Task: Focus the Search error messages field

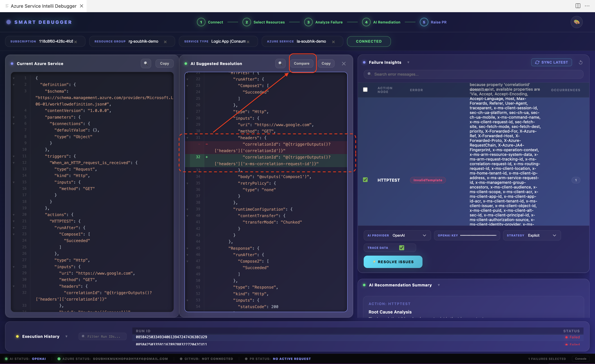Action: coord(473,74)
